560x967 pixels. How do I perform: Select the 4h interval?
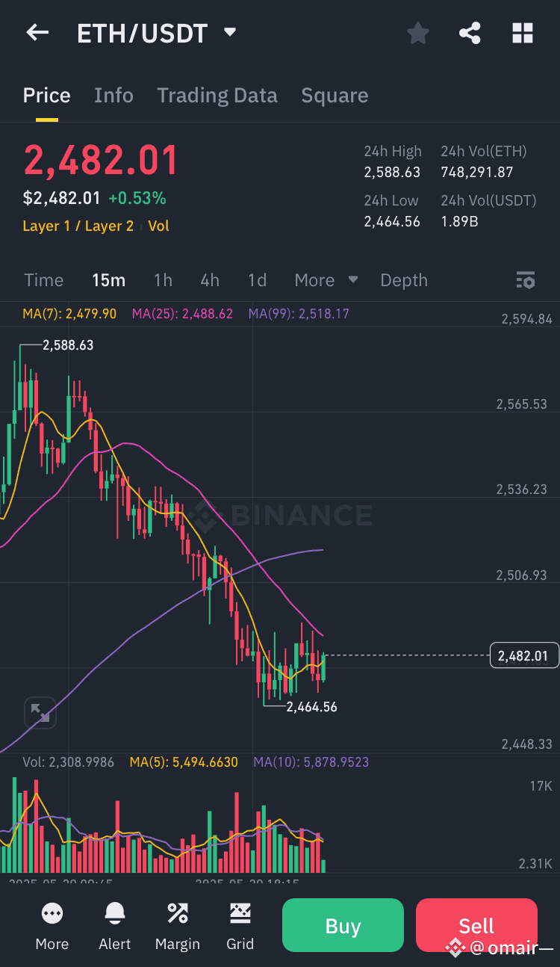210,280
